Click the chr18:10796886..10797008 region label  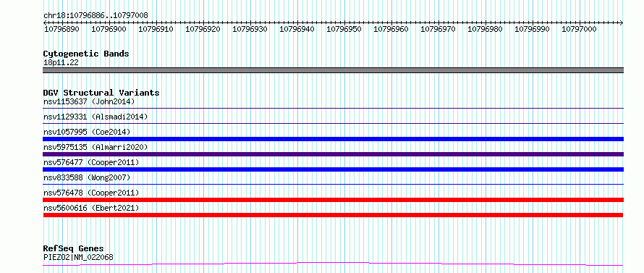[96, 16]
